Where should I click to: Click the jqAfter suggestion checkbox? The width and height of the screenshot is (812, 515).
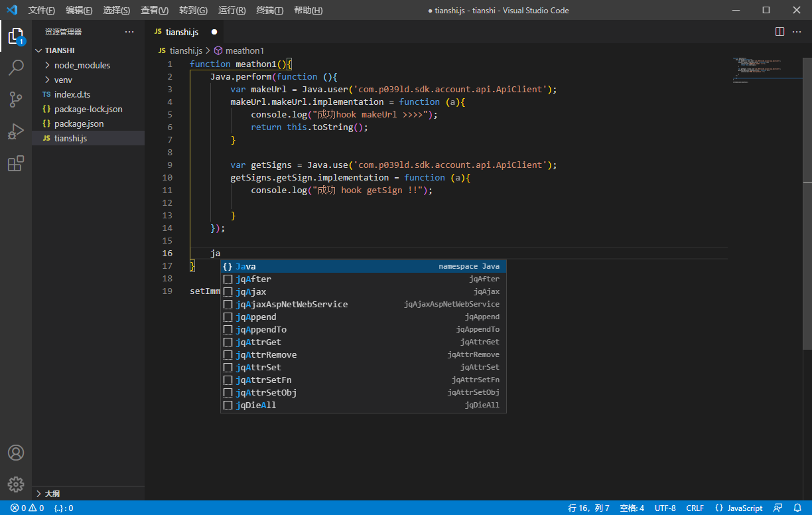tap(228, 279)
